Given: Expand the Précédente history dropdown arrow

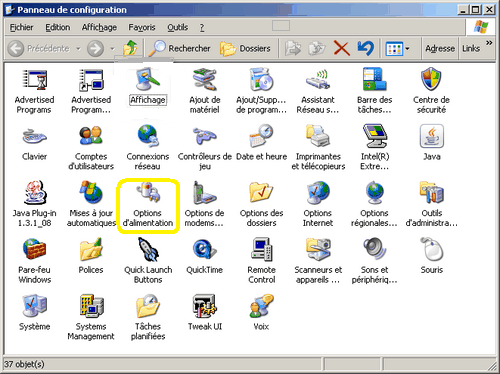Looking at the screenshot, I should point(78,49).
